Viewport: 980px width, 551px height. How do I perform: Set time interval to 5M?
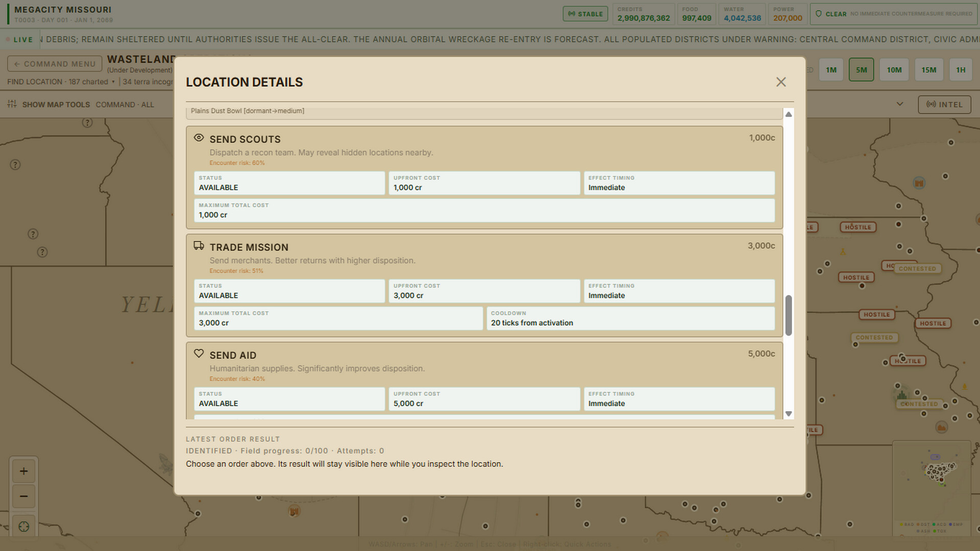click(x=862, y=70)
